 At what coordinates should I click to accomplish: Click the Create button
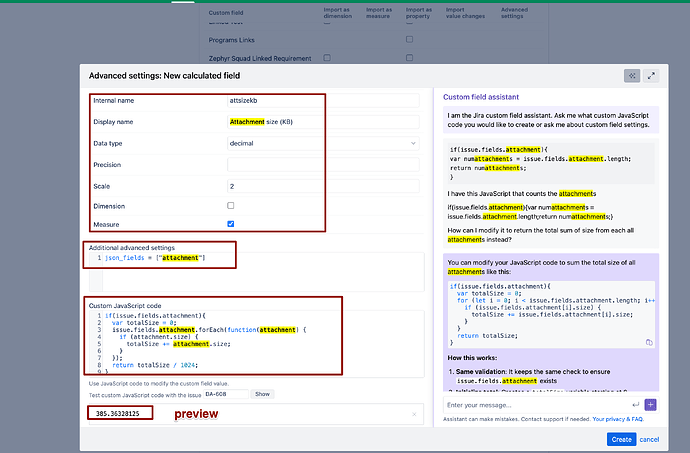pyautogui.click(x=621, y=439)
